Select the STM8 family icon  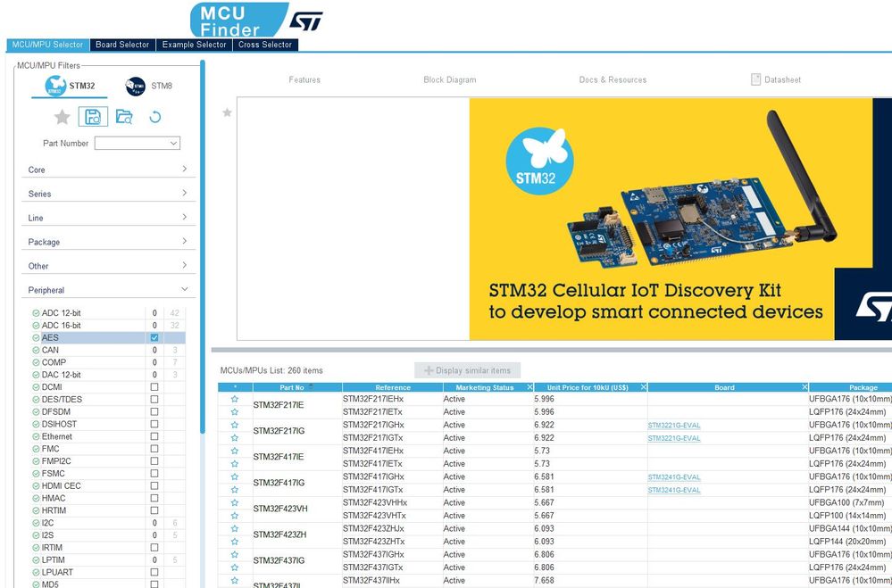[136, 86]
